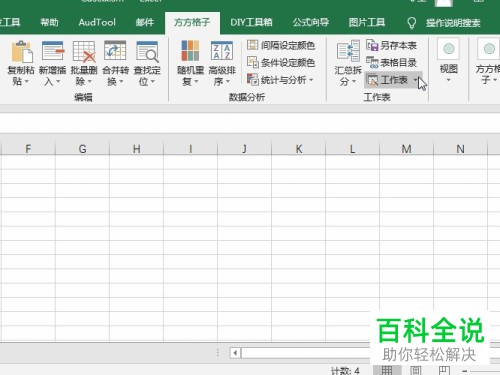Expand the 新增插入 dropdown arrow
Image resolution: width=500 pixels, height=375 pixels.
58,81
